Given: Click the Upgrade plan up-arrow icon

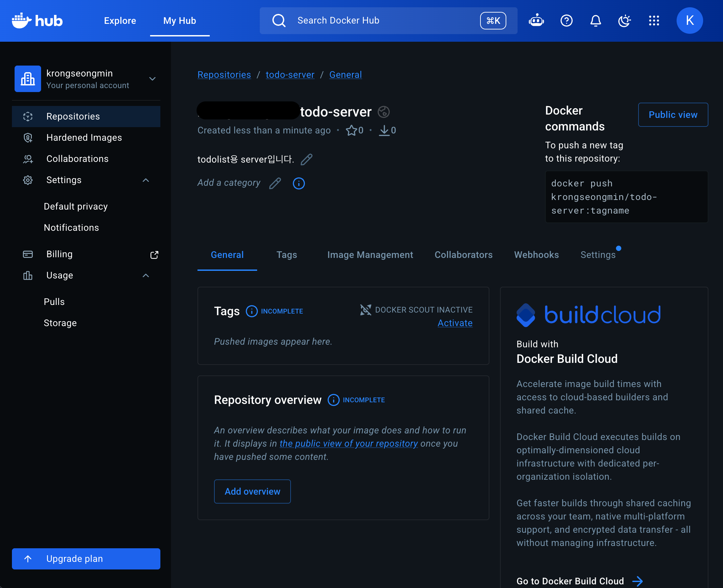Looking at the screenshot, I should (28, 559).
